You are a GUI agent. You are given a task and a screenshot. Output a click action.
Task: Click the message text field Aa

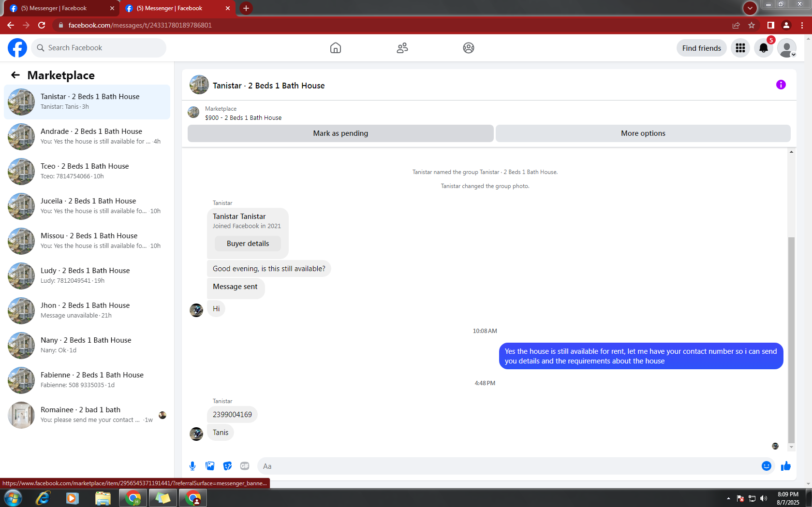pyautogui.click(x=508, y=466)
